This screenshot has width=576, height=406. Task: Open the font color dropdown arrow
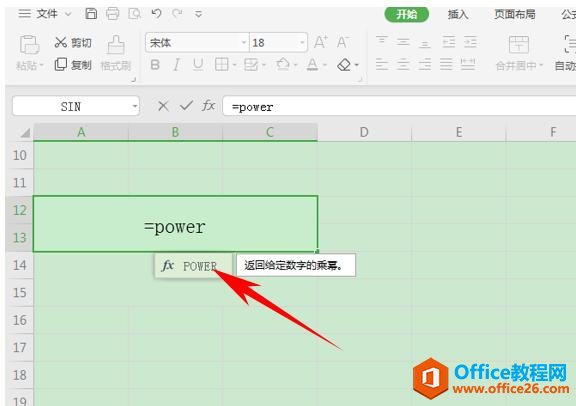(325, 65)
